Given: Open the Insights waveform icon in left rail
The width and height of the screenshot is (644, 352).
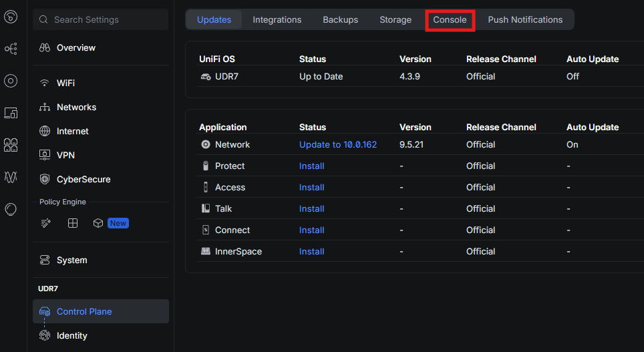Looking at the screenshot, I should coord(11,177).
